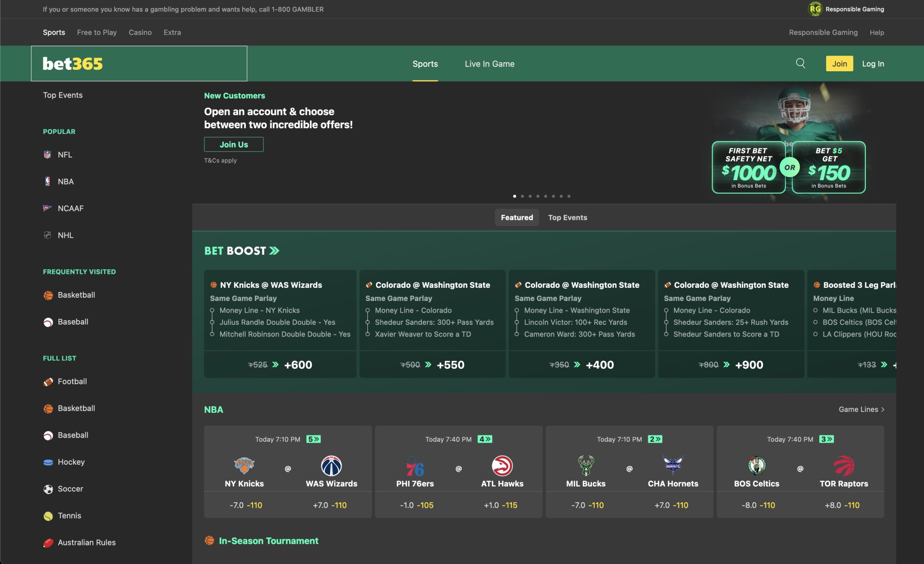The image size is (924, 564).
Task: Open the Casino menu item
Action: click(x=140, y=32)
